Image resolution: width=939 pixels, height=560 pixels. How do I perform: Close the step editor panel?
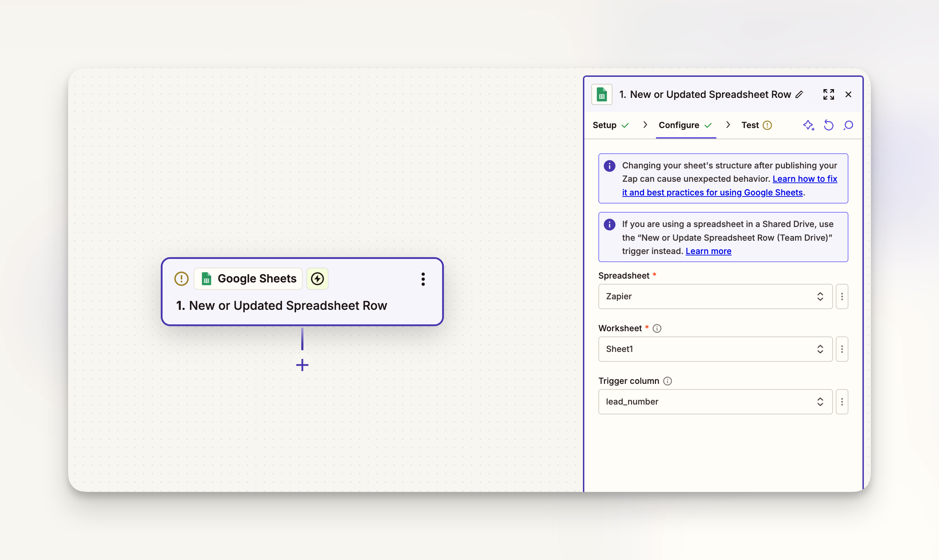[848, 94]
